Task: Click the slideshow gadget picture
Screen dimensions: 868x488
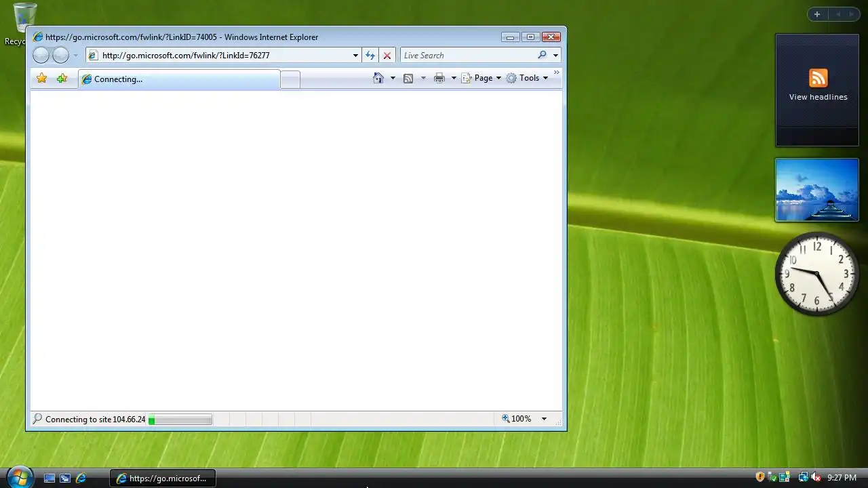Action: click(817, 190)
